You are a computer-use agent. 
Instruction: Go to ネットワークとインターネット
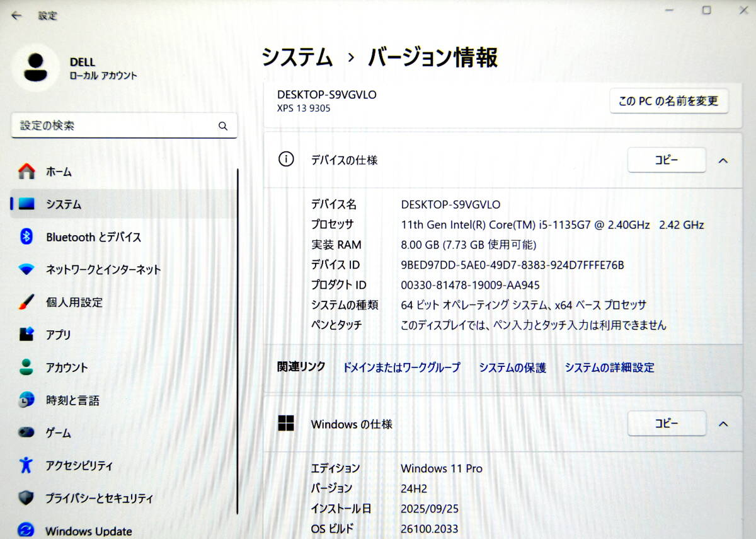(x=123, y=270)
